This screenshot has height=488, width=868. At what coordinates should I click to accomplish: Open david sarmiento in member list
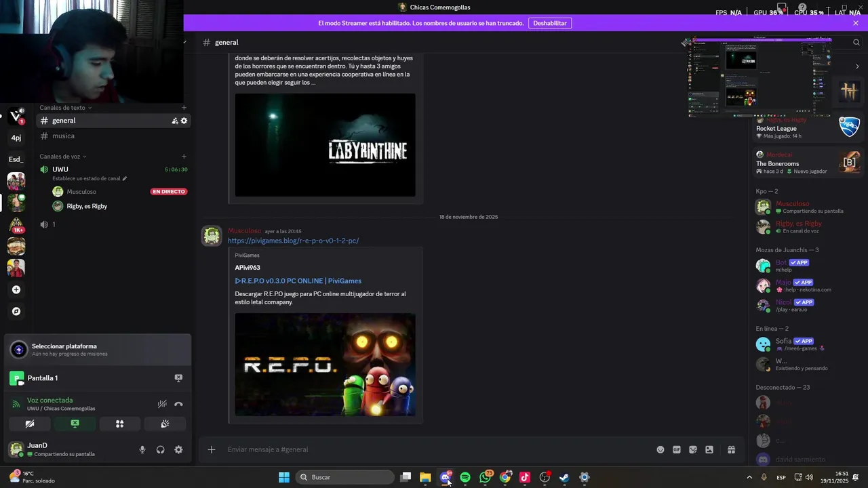pos(808,460)
